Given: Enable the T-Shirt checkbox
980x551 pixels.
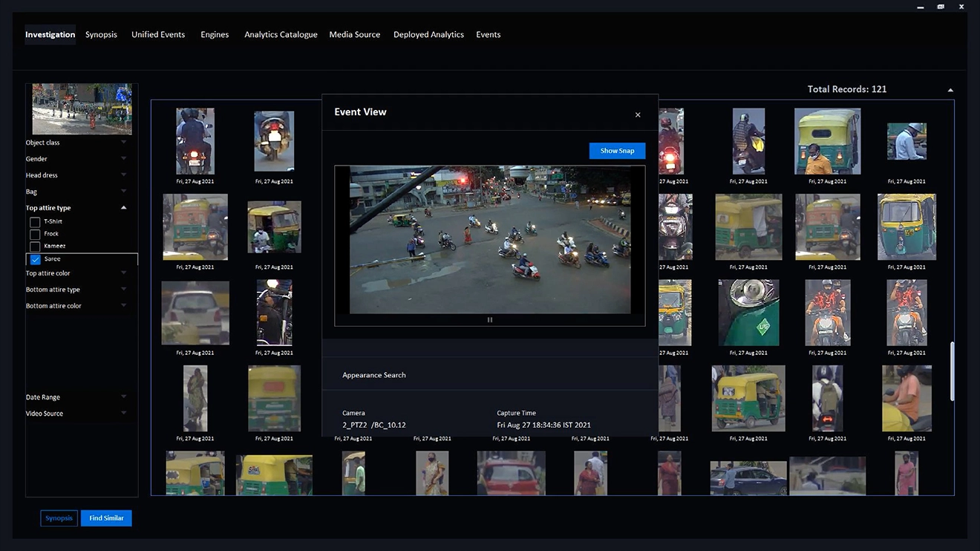Looking at the screenshot, I should [35, 222].
